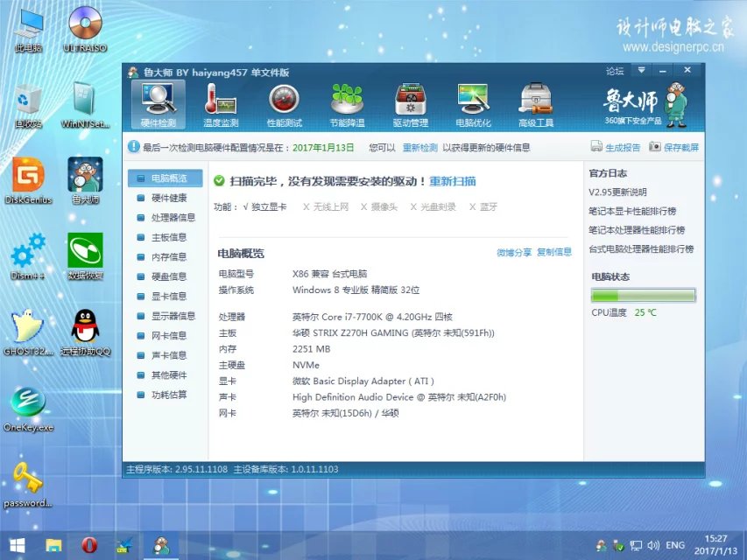The height and width of the screenshot is (560, 747).
Task: Open Dism++ desktop icon
Action: tap(29, 256)
